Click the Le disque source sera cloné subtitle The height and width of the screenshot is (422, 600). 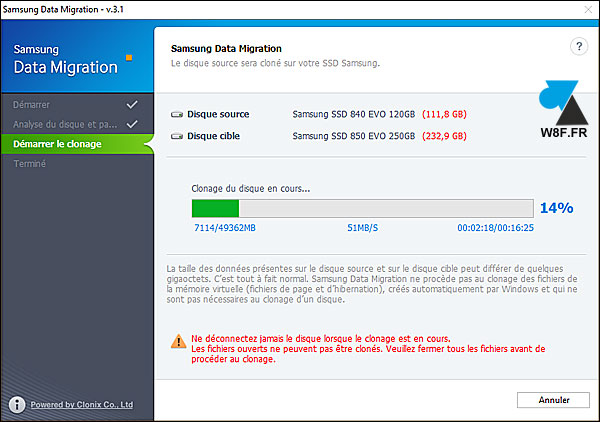pyautogui.click(x=275, y=63)
